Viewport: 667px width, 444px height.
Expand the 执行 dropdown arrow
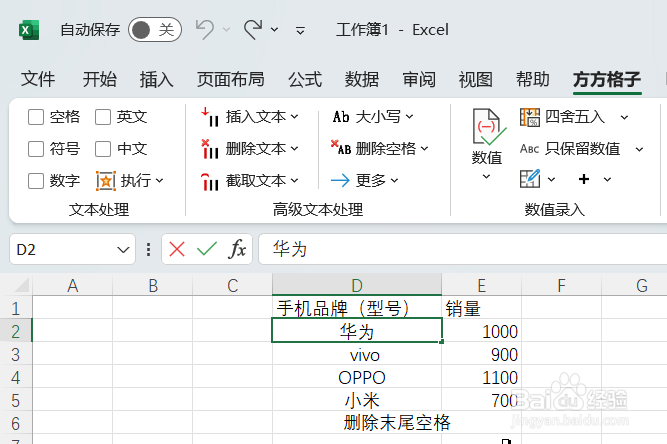point(160,181)
